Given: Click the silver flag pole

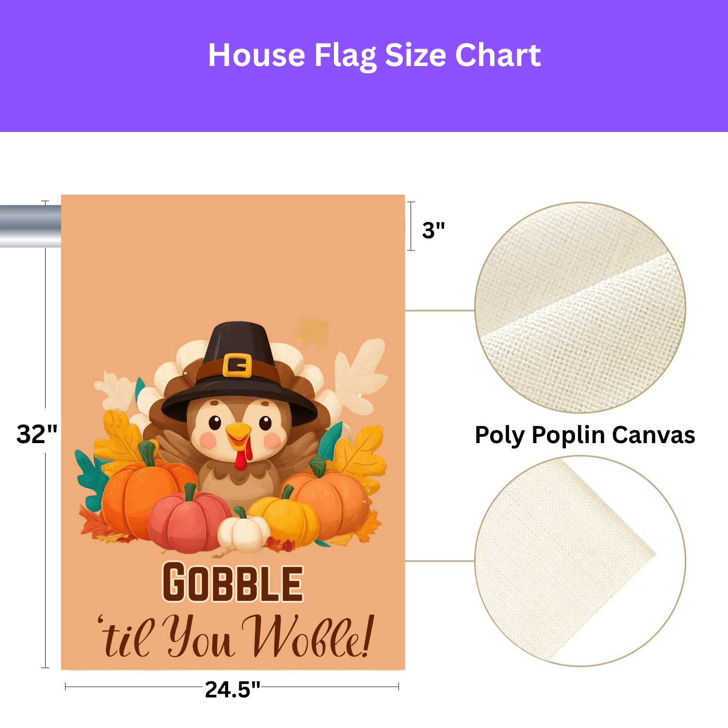Looking at the screenshot, I should [x=30, y=226].
